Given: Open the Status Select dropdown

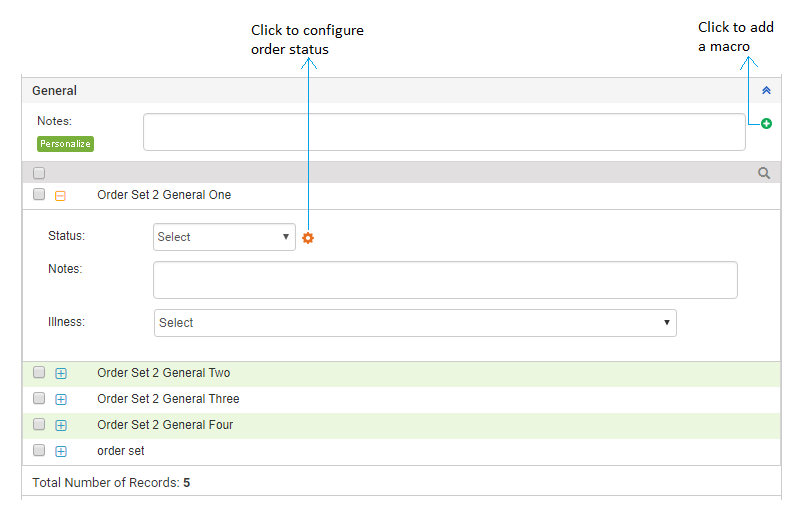Looking at the screenshot, I should pos(224,237).
